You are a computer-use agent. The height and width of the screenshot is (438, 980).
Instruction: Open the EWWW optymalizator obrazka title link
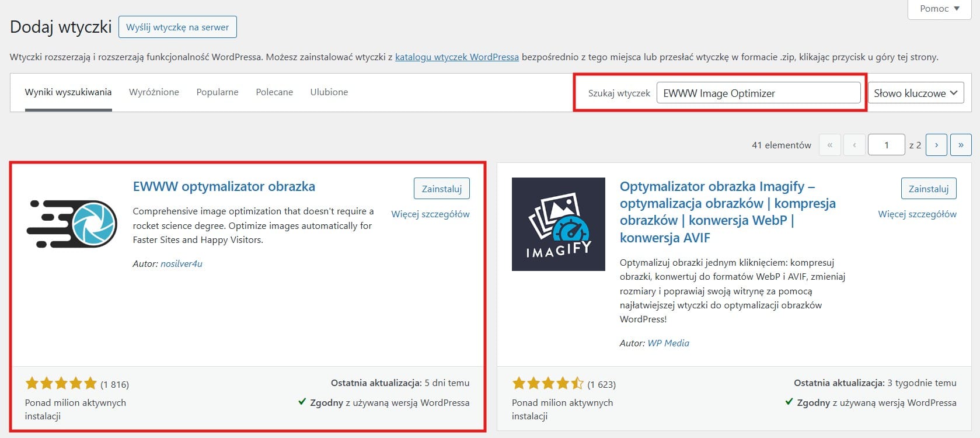point(224,186)
